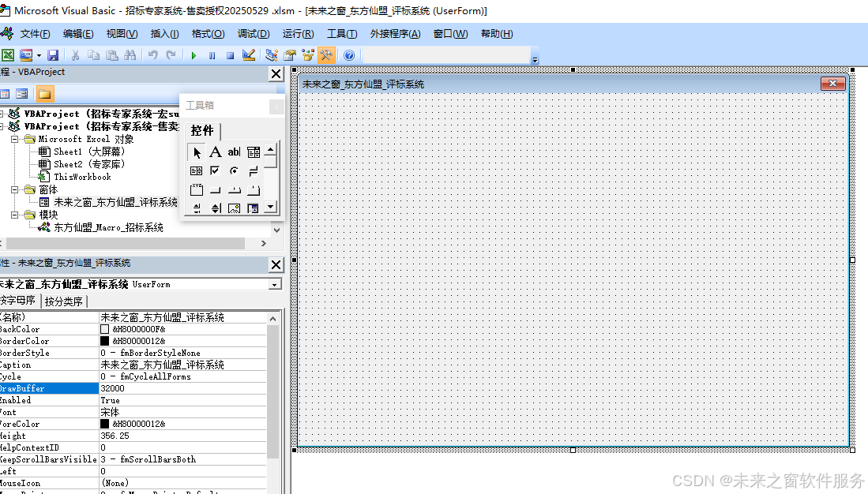
Task: Save the workbook with floppy icon
Action: (53, 54)
